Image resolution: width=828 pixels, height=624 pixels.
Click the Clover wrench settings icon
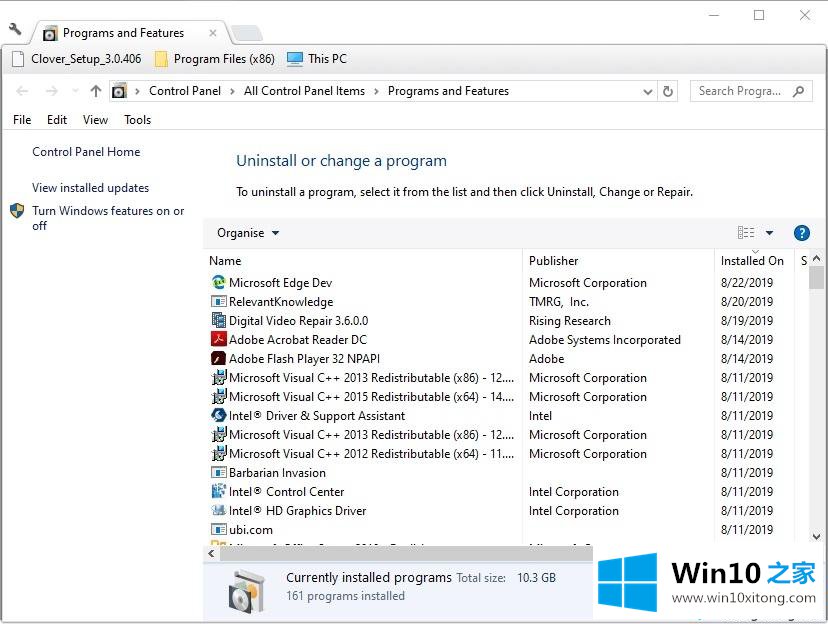[x=15, y=29]
